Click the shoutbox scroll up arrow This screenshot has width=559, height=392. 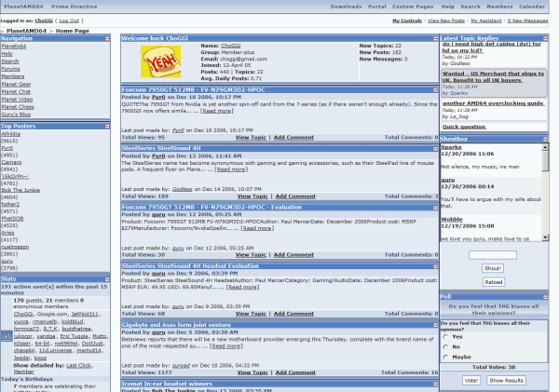click(545, 147)
